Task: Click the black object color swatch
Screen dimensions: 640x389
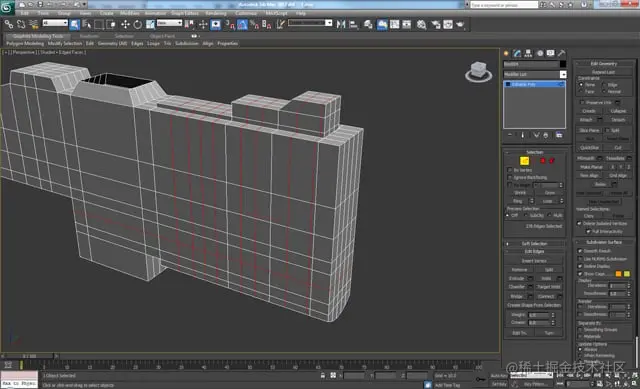Action: (x=563, y=64)
